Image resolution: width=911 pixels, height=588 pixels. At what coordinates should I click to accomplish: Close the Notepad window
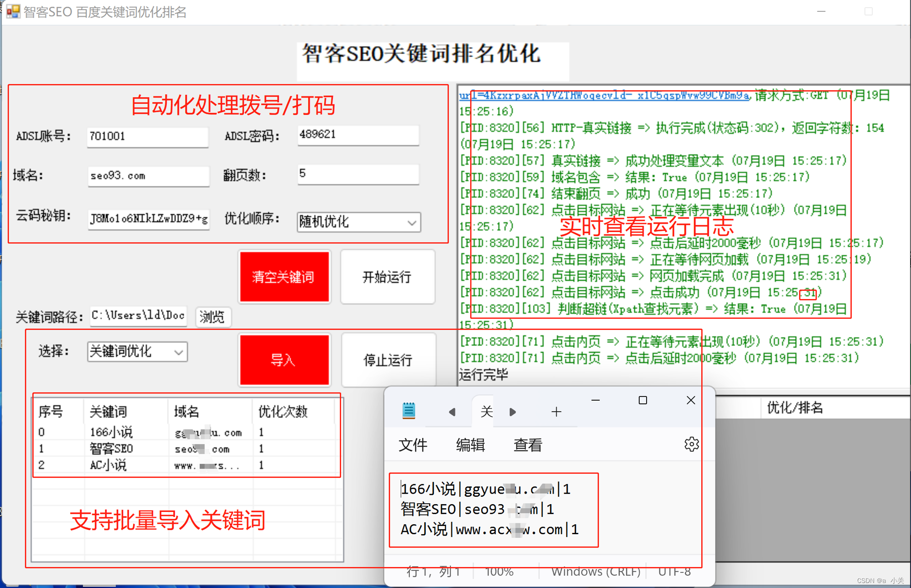click(691, 400)
